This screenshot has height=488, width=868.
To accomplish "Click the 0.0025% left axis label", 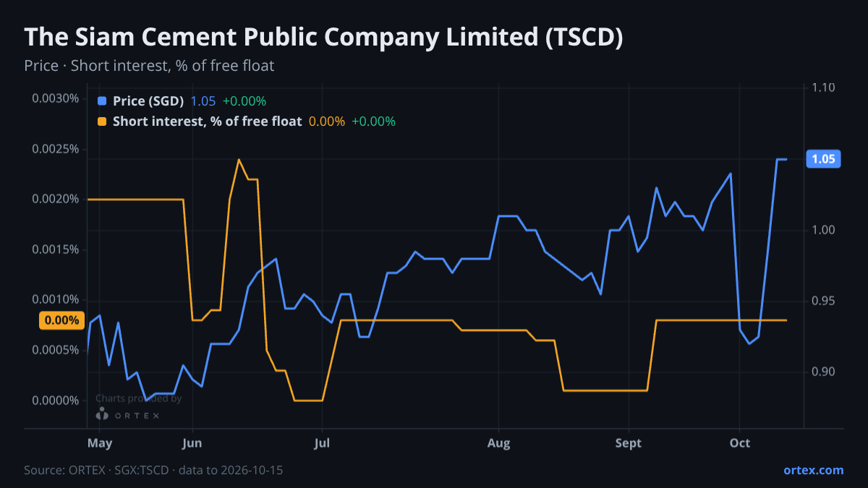I will 56,149.
